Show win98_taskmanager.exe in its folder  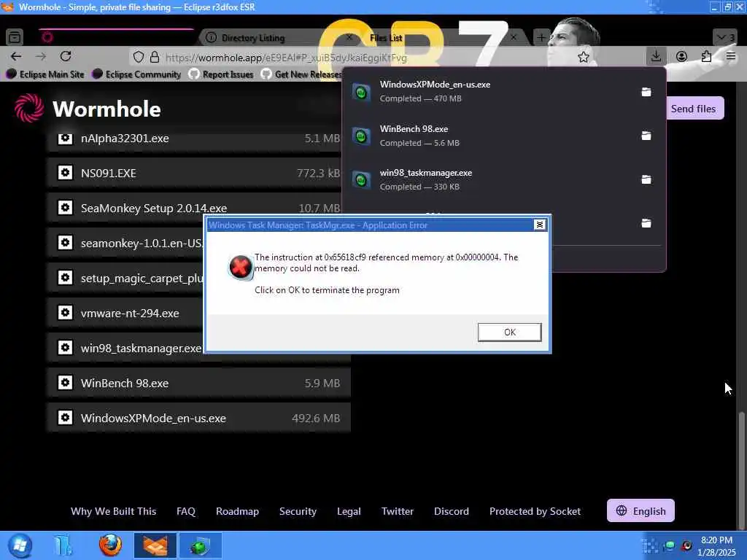646,179
